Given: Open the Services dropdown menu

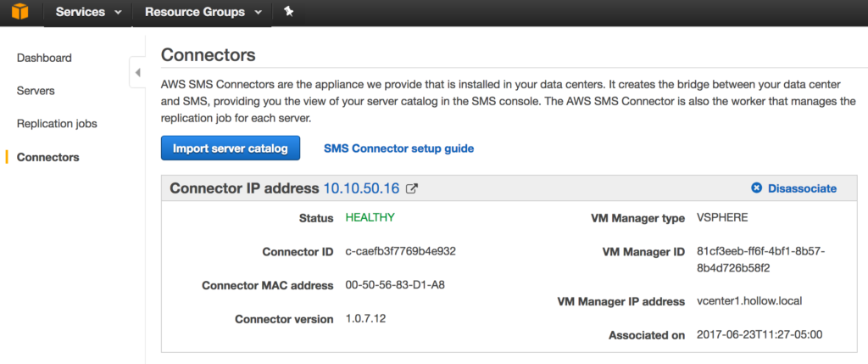Looking at the screenshot, I should pos(87,12).
